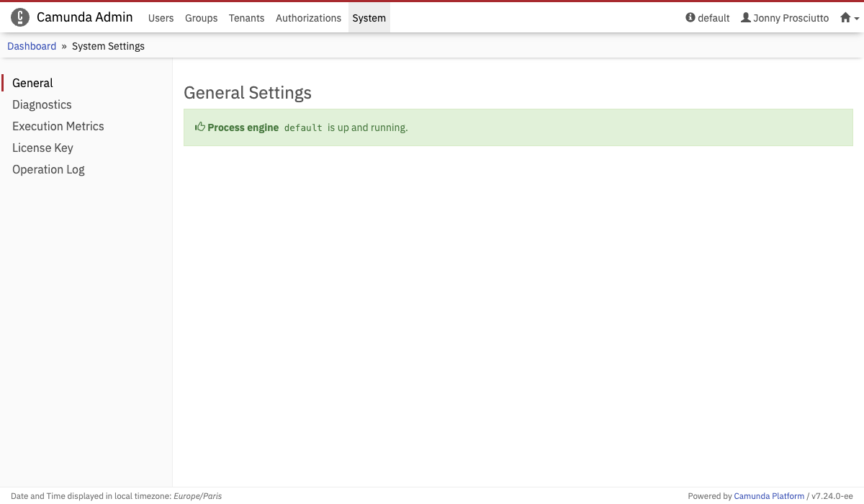Click the default engine label to switch engines

pyautogui.click(x=713, y=18)
